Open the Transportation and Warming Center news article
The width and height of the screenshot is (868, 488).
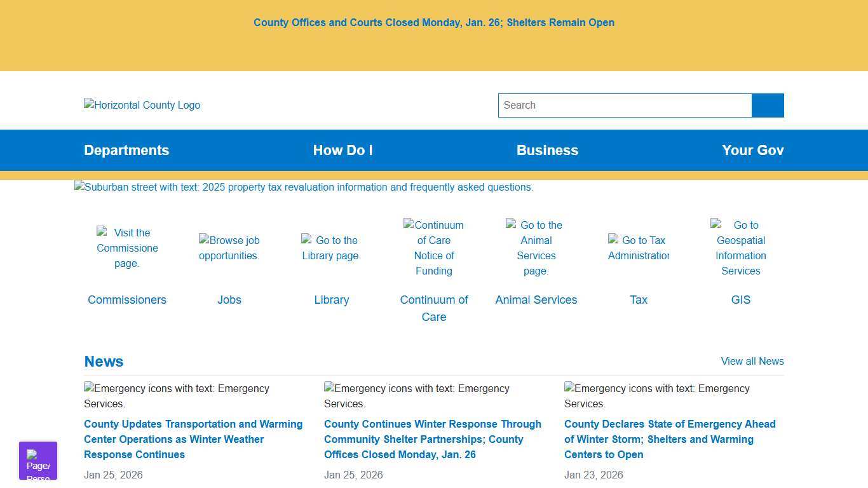pos(193,439)
